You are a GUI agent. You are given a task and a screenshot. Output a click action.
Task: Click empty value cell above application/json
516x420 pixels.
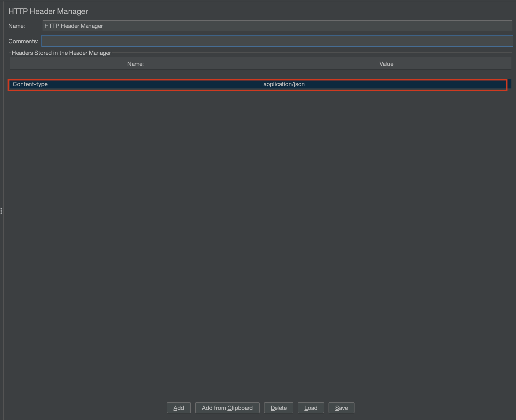click(386, 74)
